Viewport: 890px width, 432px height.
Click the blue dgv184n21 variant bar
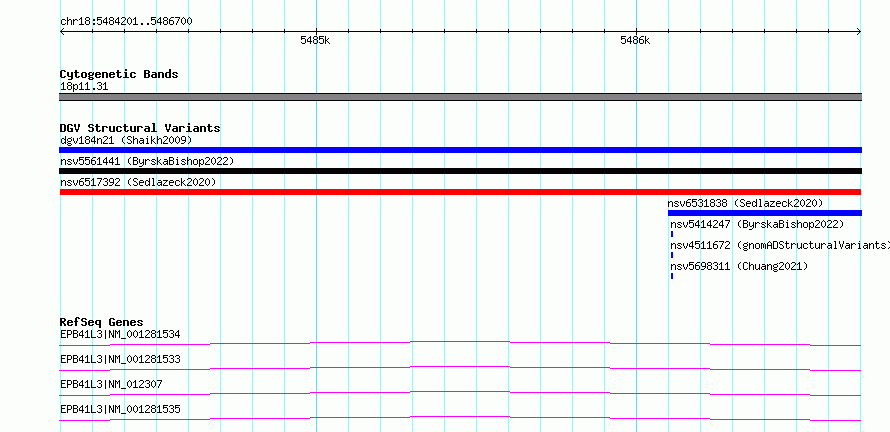pos(460,150)
